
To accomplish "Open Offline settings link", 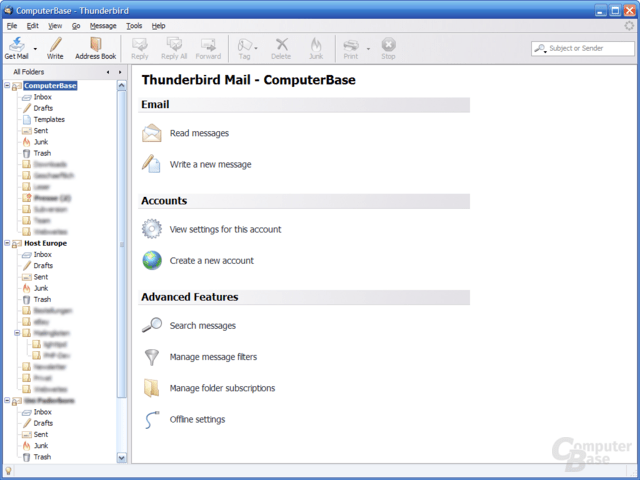I will 197,420.
